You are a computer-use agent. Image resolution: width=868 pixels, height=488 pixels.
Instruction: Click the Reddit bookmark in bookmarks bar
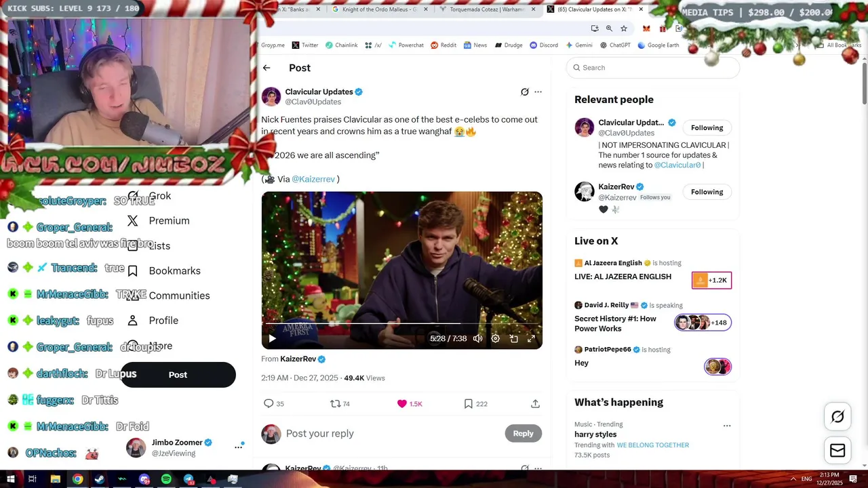coord(443,45)
